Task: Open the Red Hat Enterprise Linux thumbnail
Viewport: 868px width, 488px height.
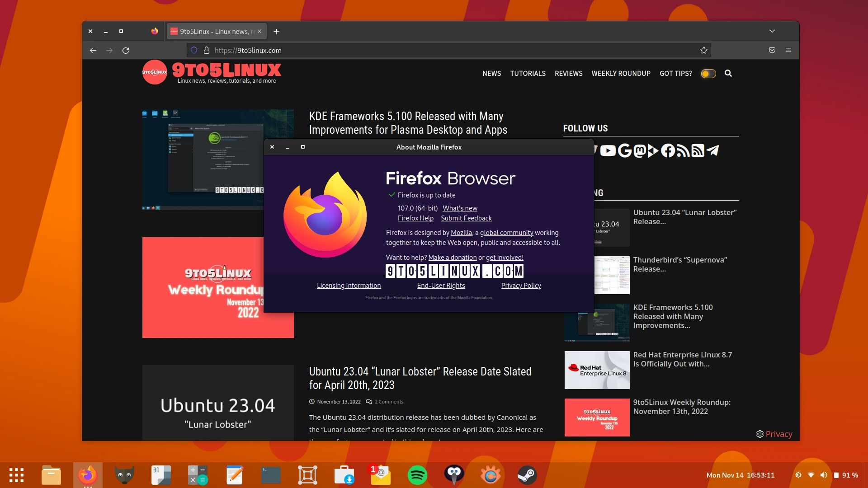Action: (x=597, y=370)
